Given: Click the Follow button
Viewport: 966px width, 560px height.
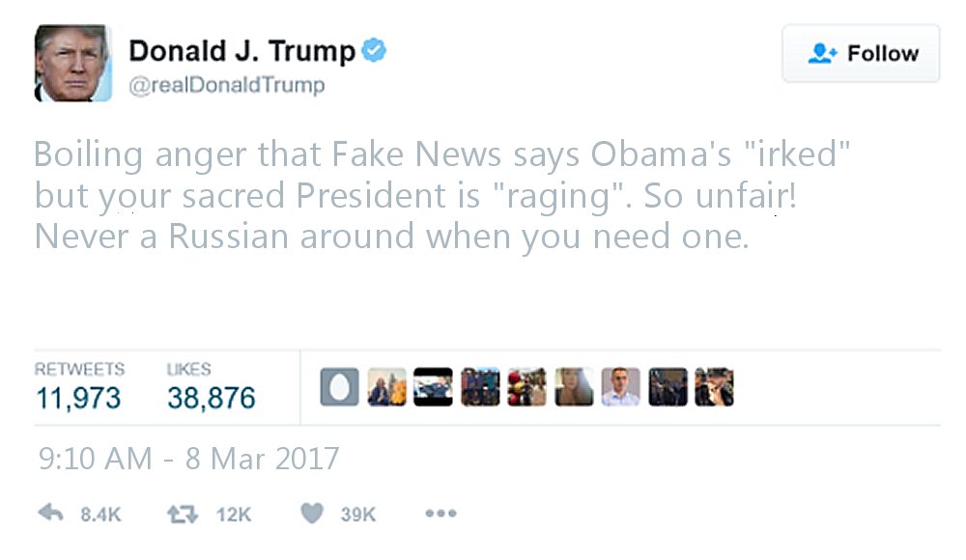Looking at the screenshot, I should [861, 54].
